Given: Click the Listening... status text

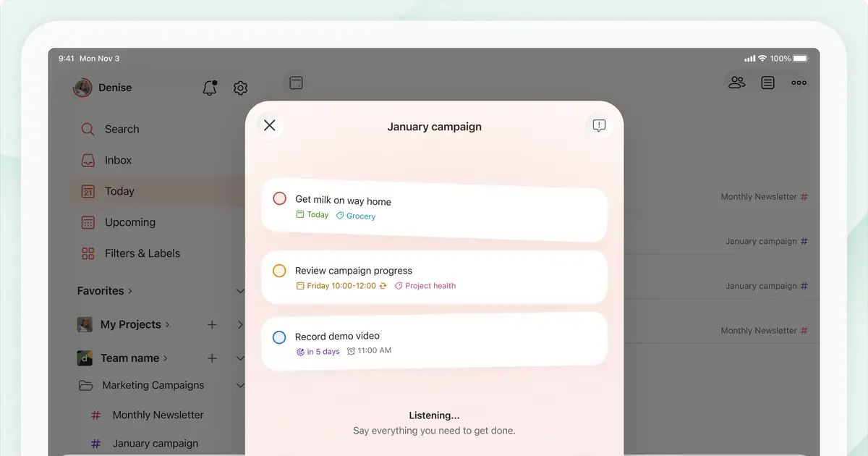Looking at the screenshot, I should tap(434, 415).
